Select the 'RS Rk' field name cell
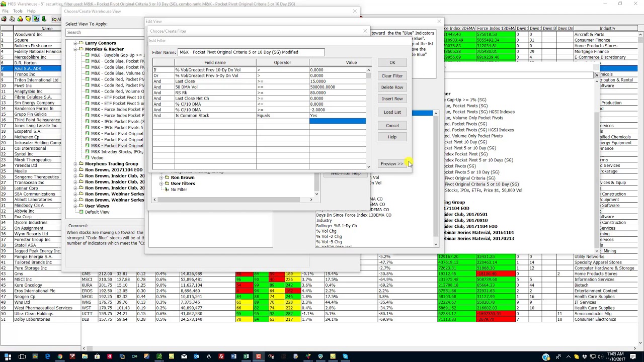644x362 pixels. coord(215,93)
